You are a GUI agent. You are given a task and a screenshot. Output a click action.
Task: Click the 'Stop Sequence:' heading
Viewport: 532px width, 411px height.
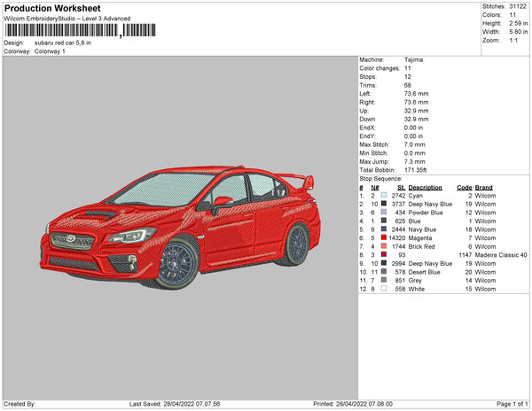tap(380, 179)
